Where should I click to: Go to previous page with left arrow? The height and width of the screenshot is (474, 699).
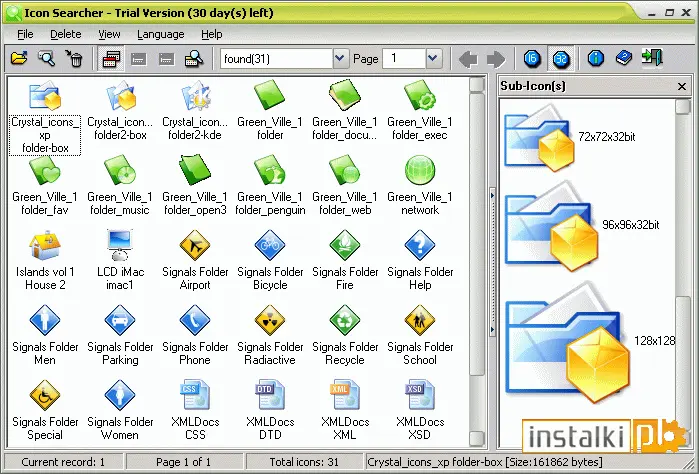tap(468, 59)
